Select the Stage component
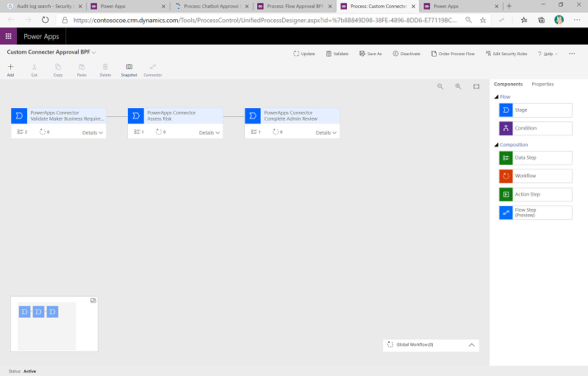 [536, 110]
